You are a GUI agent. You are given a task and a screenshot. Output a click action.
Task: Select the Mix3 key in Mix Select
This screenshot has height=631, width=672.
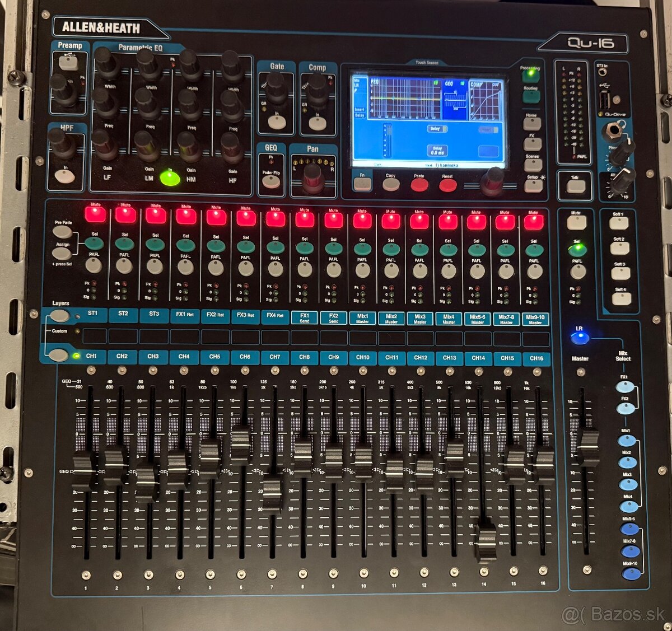tap(628, 484)
